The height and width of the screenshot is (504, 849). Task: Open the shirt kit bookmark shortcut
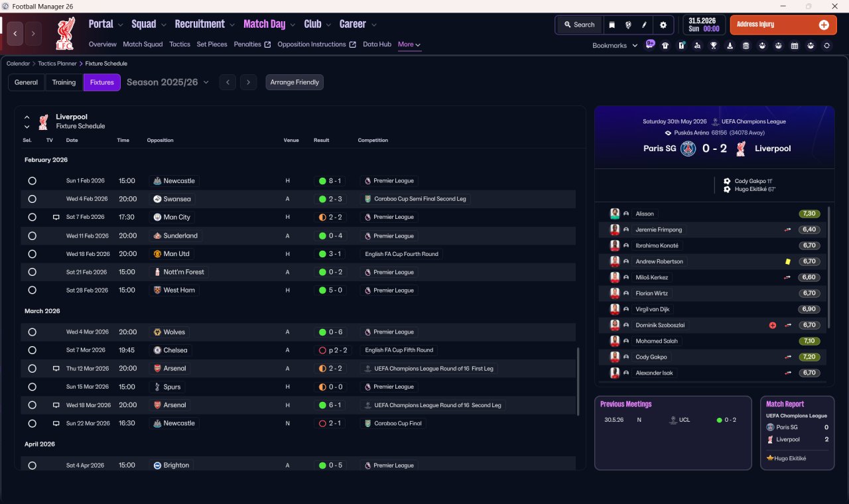(665, 45)
